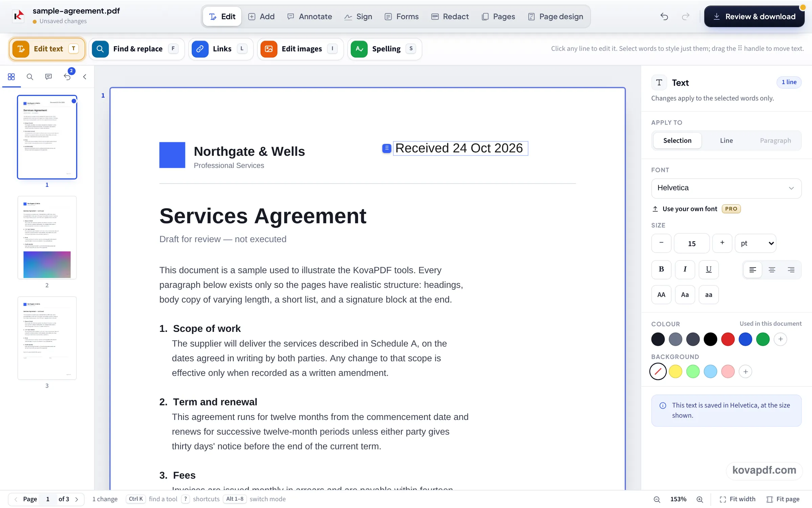Align text right
Viewport: 812px width, 508px height.
(x=791, y=270)
